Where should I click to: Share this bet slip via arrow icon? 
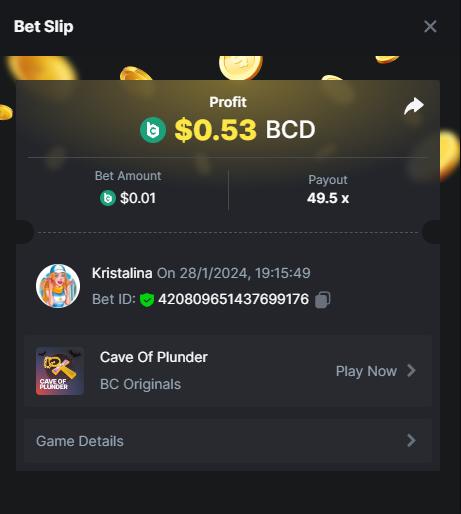(414, 106)
